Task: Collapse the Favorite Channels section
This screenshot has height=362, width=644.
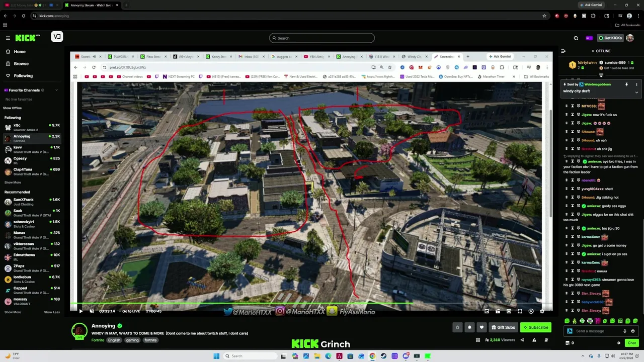Action: [56, 90]
